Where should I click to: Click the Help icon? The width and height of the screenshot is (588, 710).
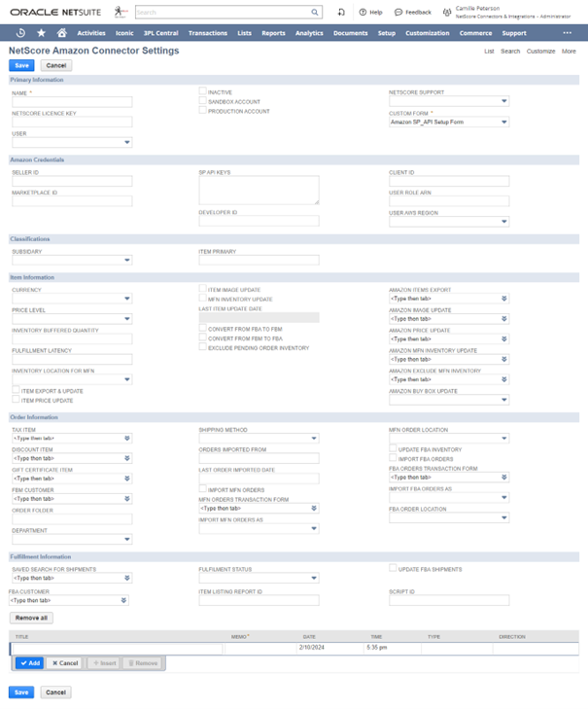tap(363, 13)
